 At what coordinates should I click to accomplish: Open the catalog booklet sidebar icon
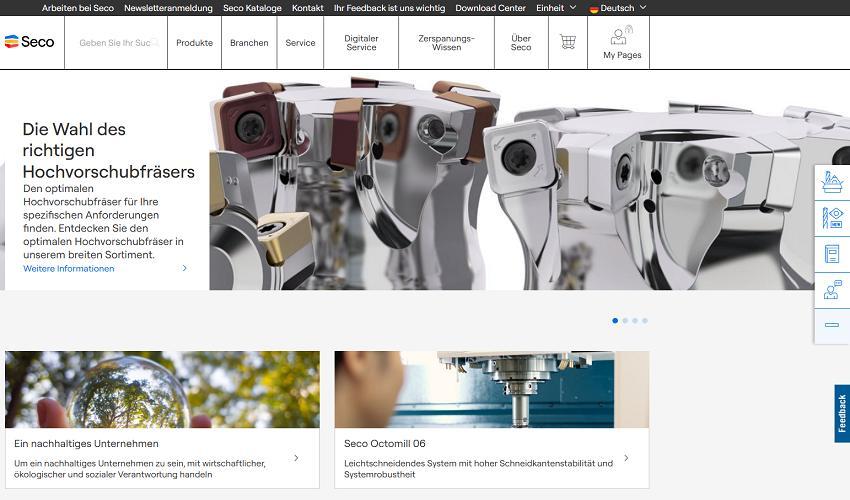832,254
